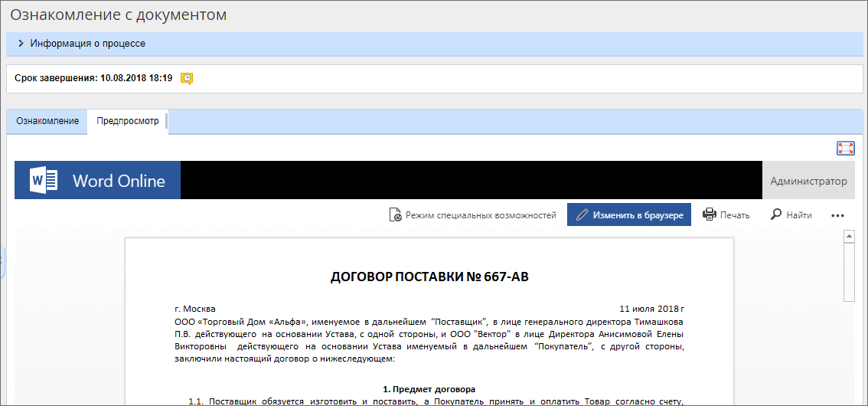The height and width of the screenshot is (406, 868).
Task: Open the three-dots more options menu
Action: coord(837,216)
